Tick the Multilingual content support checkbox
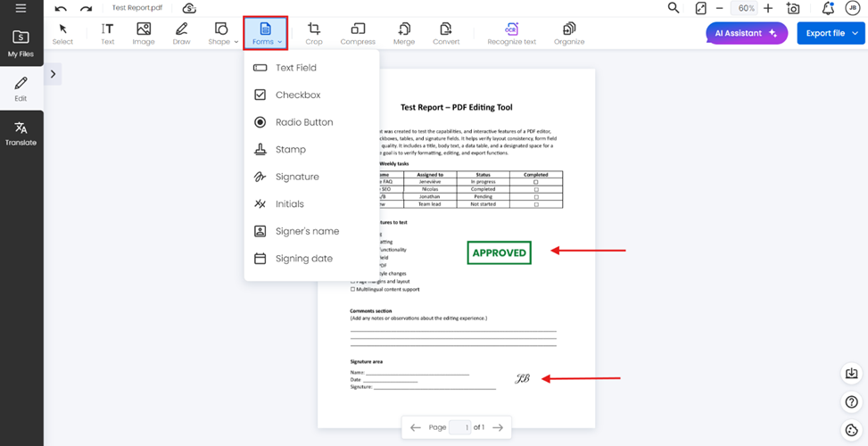 tap(352, 289)
